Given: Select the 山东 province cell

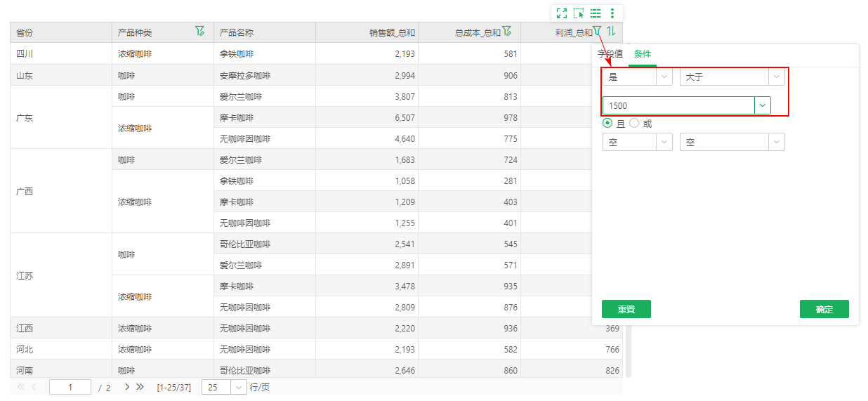Looking at the screenshot, I should pos(61,75).
